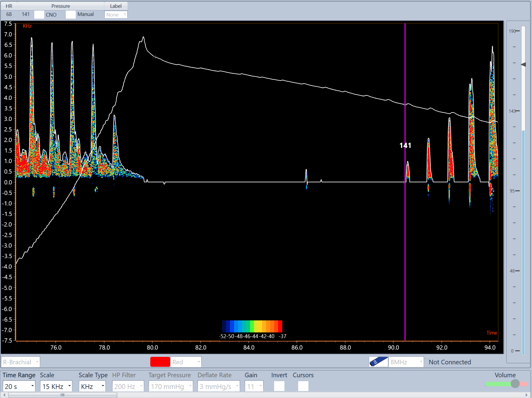
Task: Enable the Manual pressure checkbox
Action: 71,14
